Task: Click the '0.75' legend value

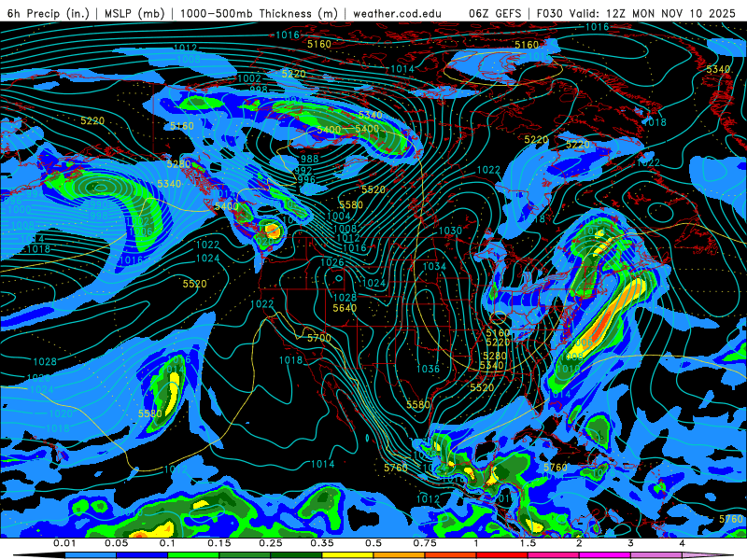Action: pos(425,543)
